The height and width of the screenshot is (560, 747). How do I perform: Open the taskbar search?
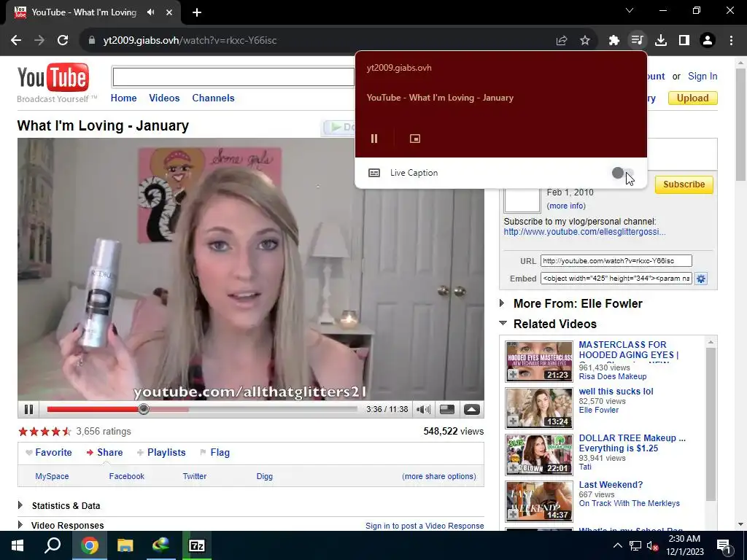(x=53, y=545)
